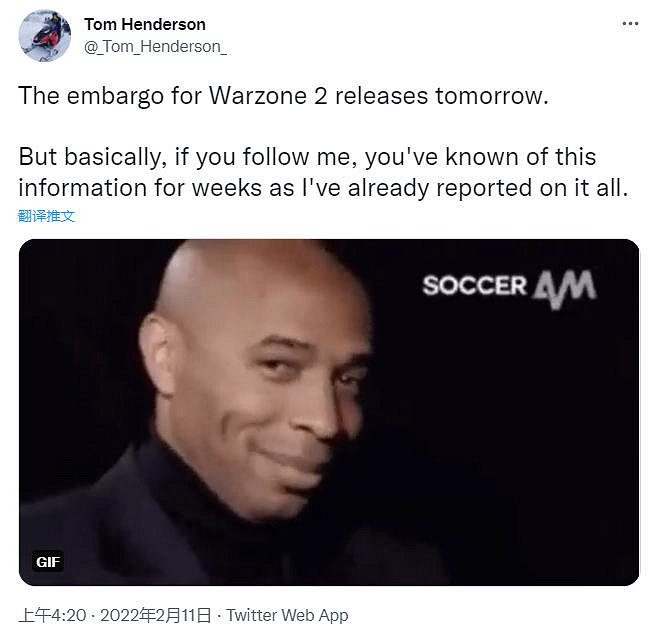The height and width of the screenshot is (634, 650).
Task: Click the 2022年2月11日 date text
Action: click(x=155, y=615)
